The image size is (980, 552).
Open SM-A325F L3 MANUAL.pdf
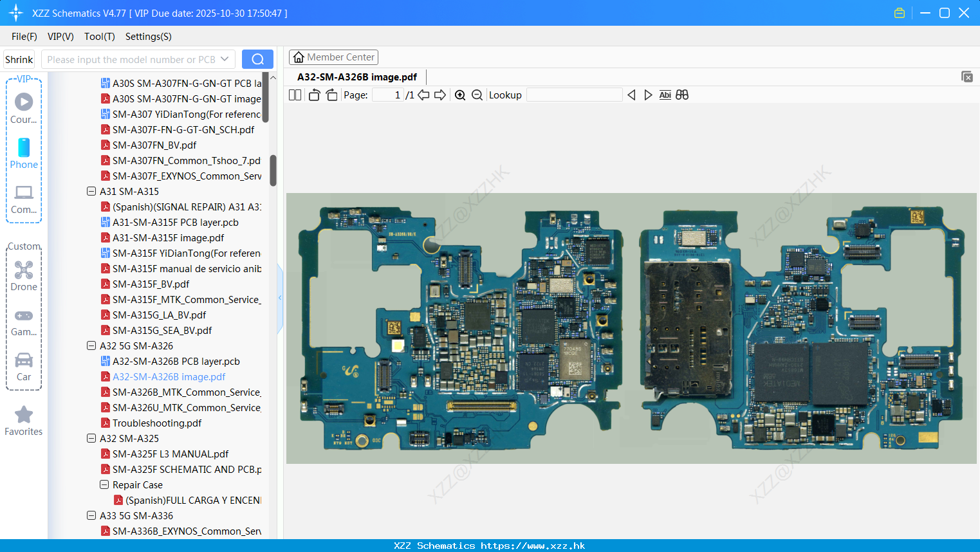click(171, 454)
